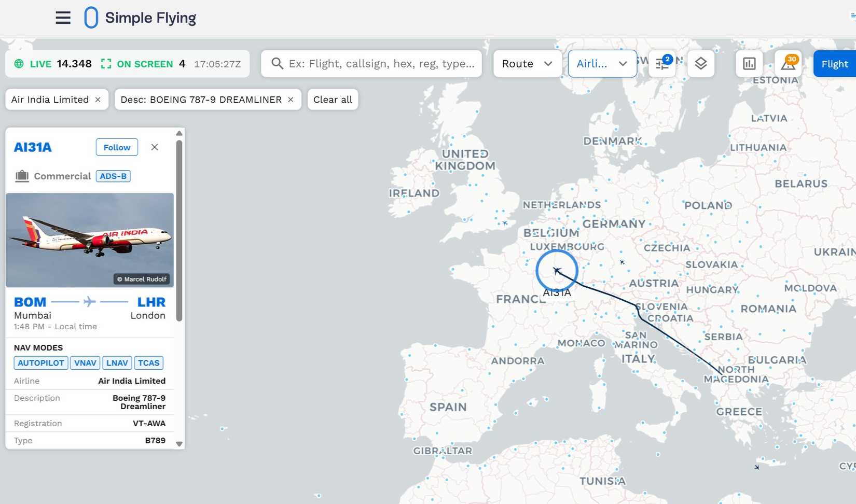Click the Simple Flying logo
This screenshot has height=504, width=856.
pyautogui.click(x=140, y=18)
